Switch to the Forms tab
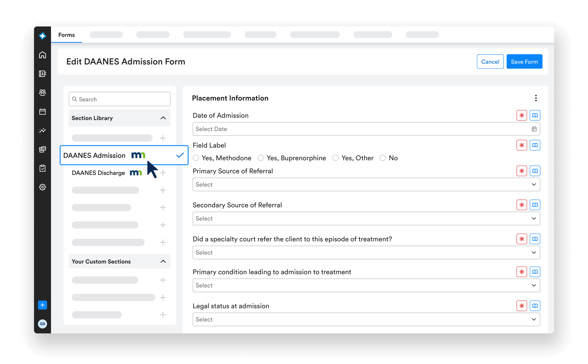The width and height of the screenshot is (588, 364). (x=67, y=35)
